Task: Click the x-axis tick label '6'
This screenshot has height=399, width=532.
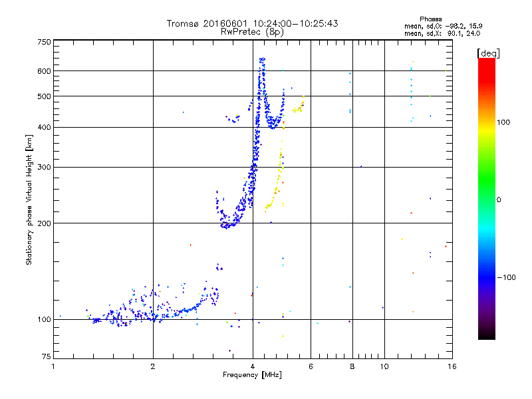Action: [311, 366]
